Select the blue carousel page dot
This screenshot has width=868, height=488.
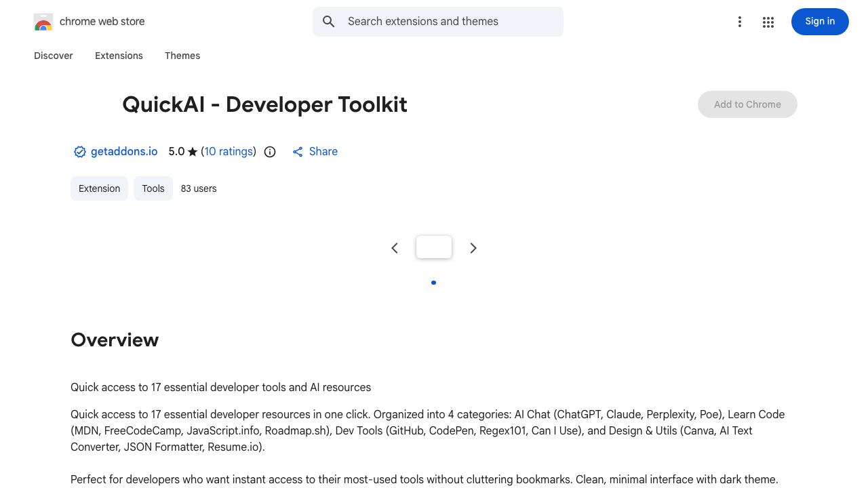[x=434, y=283]
